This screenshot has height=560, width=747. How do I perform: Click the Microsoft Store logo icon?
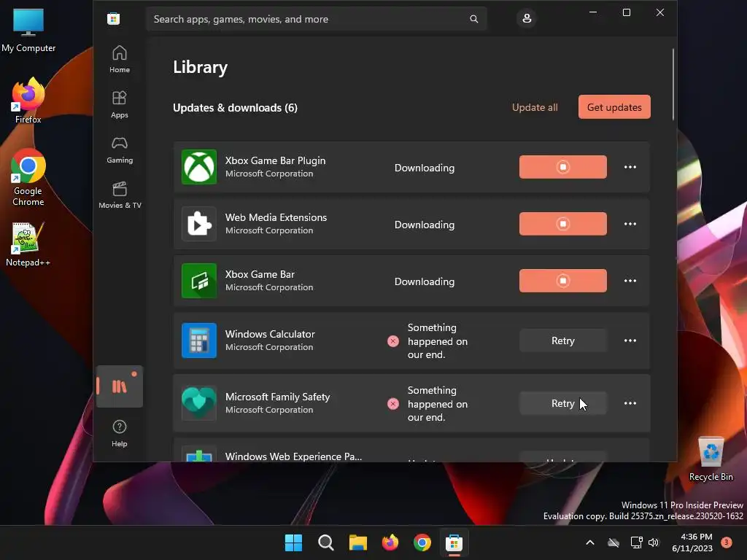[113, 19]
